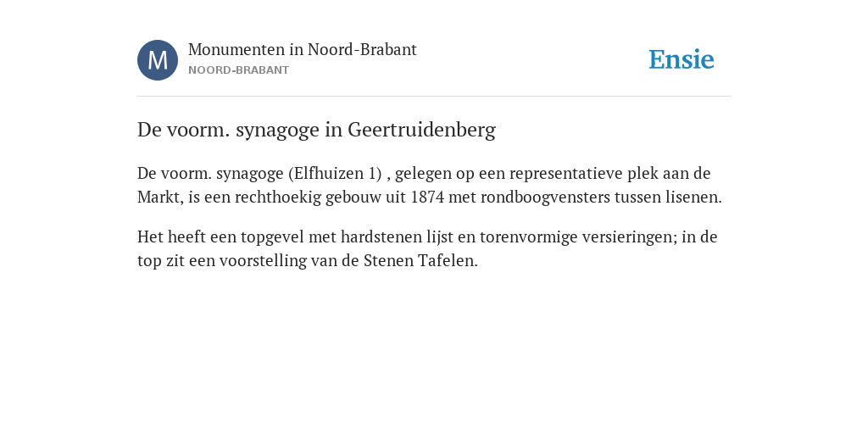Open the Ensie logo link
The width and height of the screenshot is (868, 434).
point(682,59)
